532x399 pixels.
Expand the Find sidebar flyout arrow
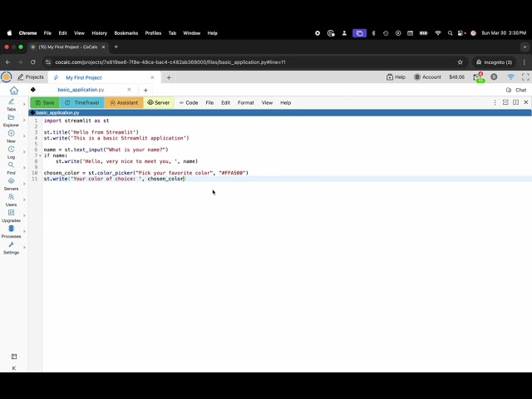point(24,168)
